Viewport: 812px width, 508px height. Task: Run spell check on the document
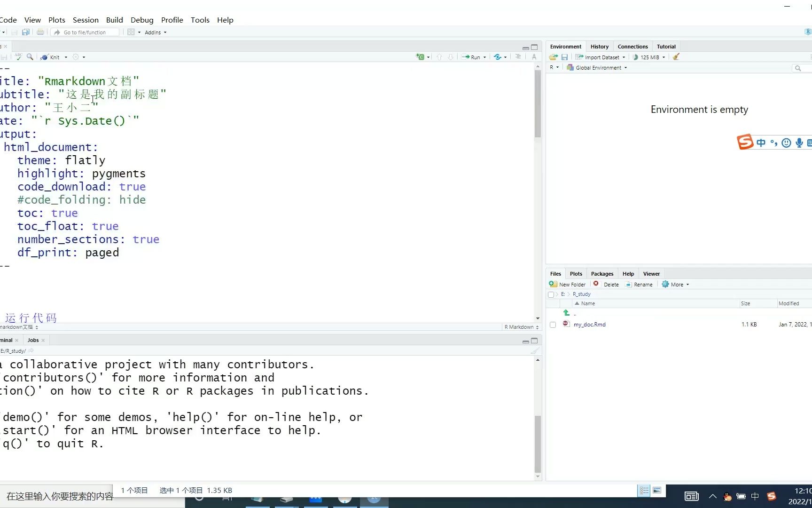coord(18,56)
